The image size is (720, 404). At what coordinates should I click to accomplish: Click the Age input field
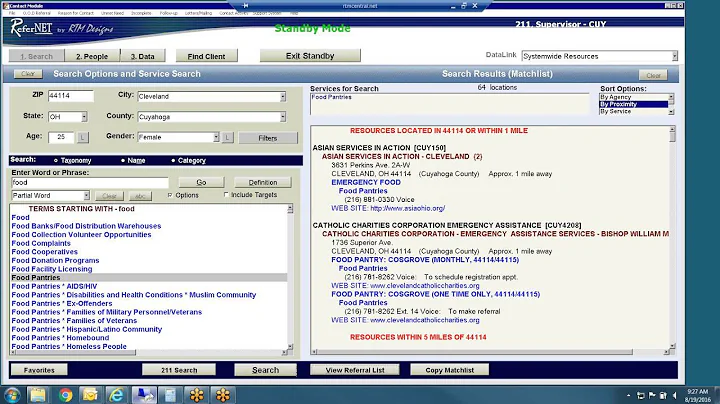pos(61,137)
